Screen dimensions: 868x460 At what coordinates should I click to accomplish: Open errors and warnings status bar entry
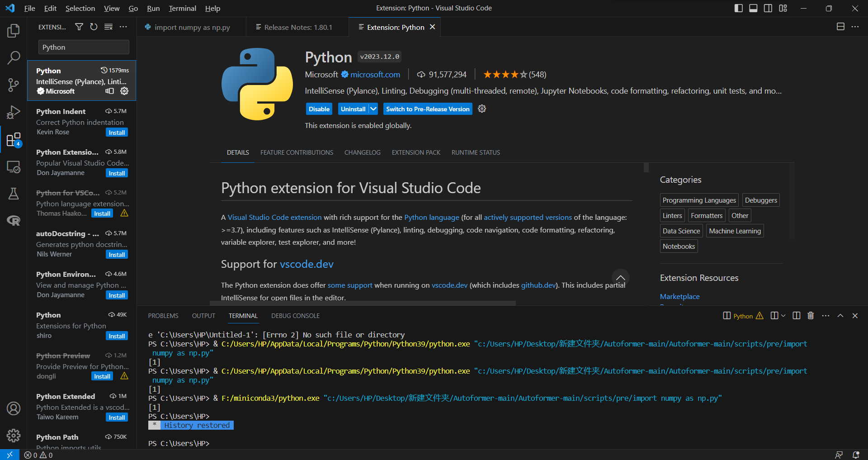pyautogui.click(x=38, y=455)
